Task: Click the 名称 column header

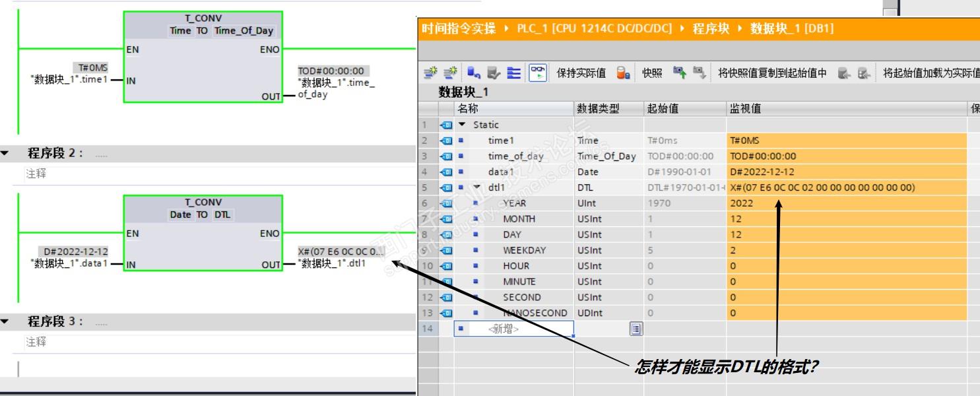Action: click(x=514, y=109)
